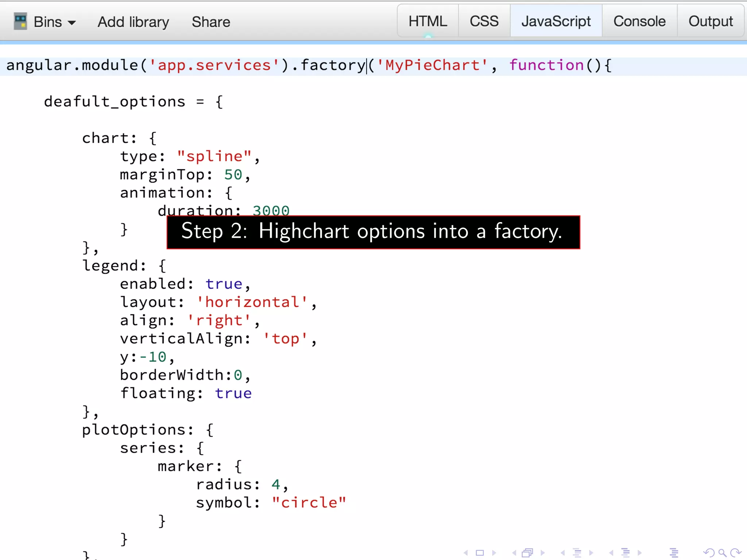Click next frame arrow after stacked frames icon
The image size is (747, 560).
(x=542, y=553)
